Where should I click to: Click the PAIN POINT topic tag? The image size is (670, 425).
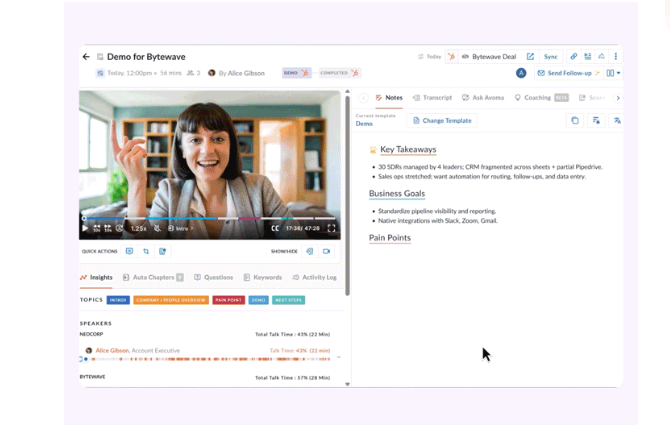(x=229, y=300)
